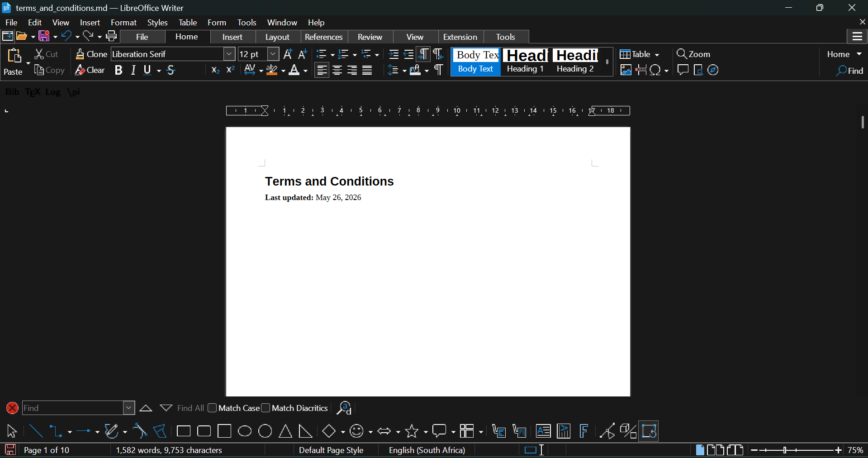Viewport: 868px width, 458px height.
Task: Apply subscript formatting
Action: 215,70
